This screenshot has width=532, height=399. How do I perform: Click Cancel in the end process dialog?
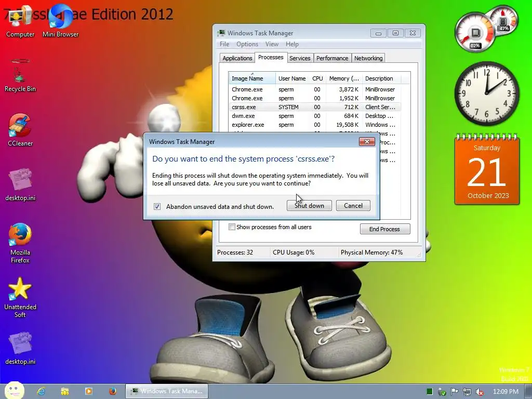(x=353, y=206)
